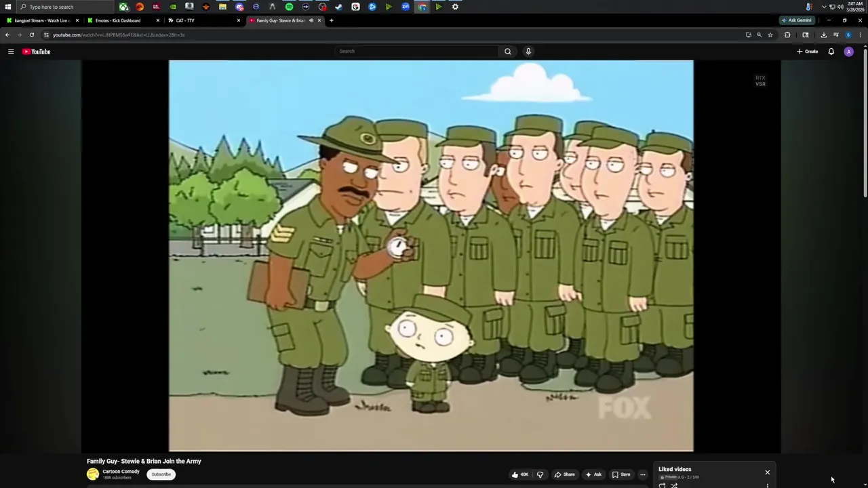Click the video player to pause

[431, 256]
